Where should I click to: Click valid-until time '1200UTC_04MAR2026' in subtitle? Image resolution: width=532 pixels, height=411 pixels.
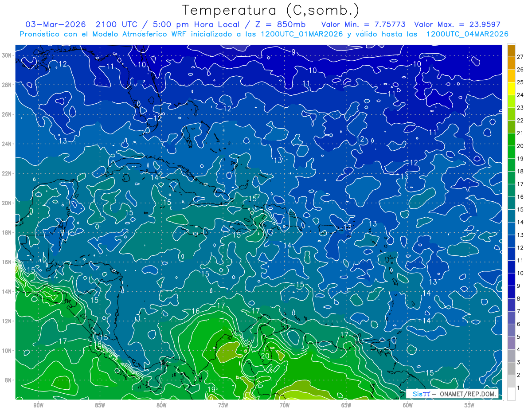coord(467,34)
